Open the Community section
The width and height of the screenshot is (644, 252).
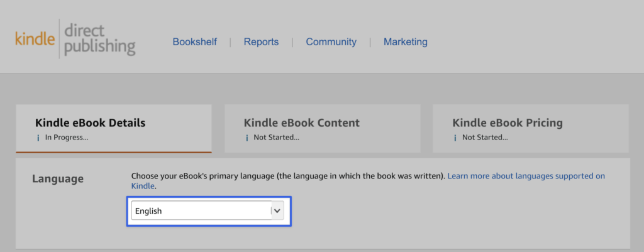(331, 42)
